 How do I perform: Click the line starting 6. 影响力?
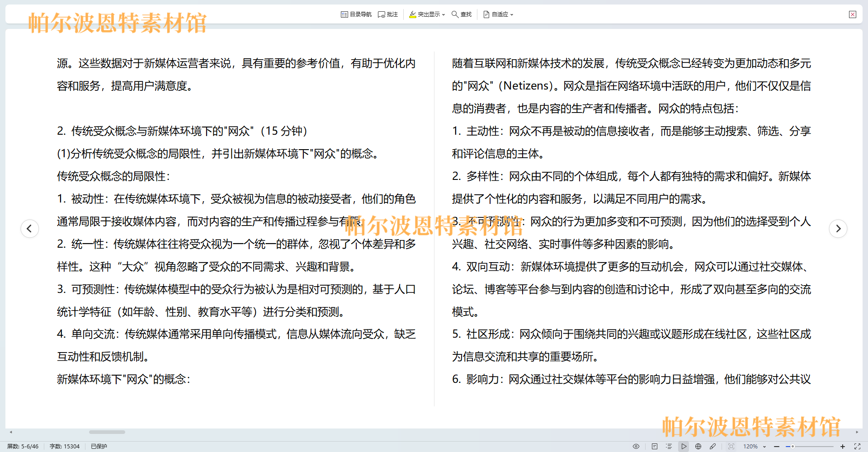tap(632, 379)
